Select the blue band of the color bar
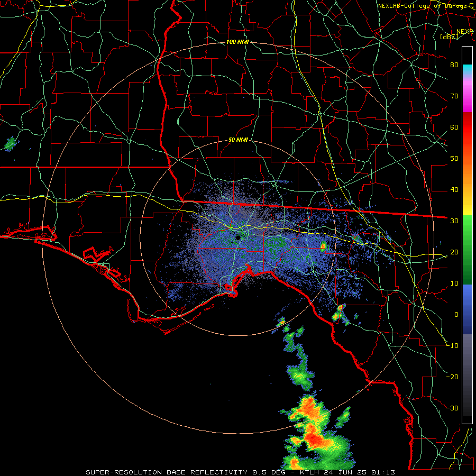This screenshot has width=476, height=476. pyautogui.click(x=467, y=309)
